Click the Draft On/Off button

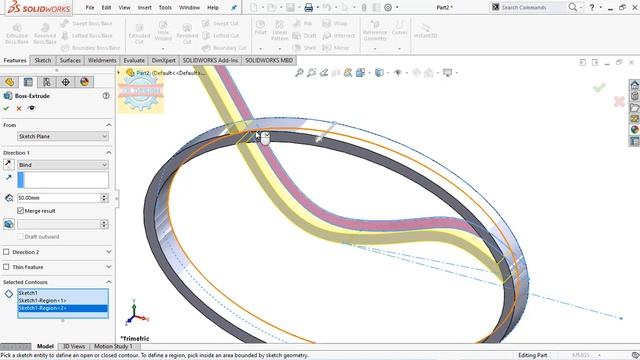[9, 224]
